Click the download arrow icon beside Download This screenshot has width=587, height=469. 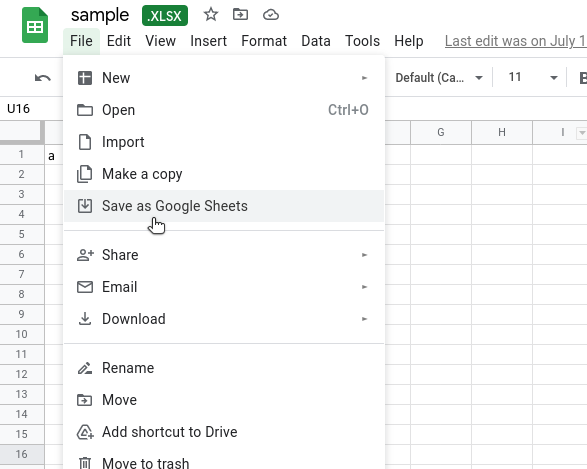[x=85, y=319]
